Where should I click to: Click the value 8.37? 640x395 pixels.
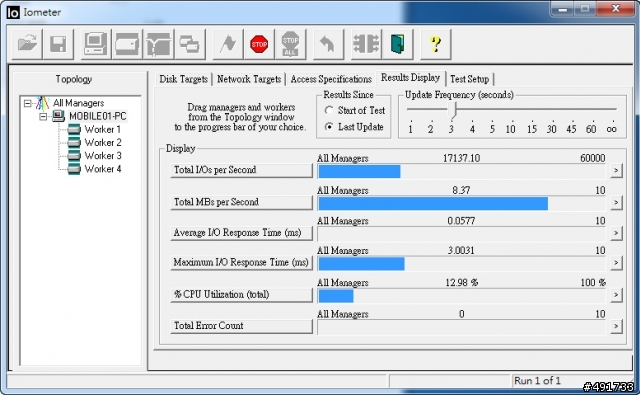point(461,191)
